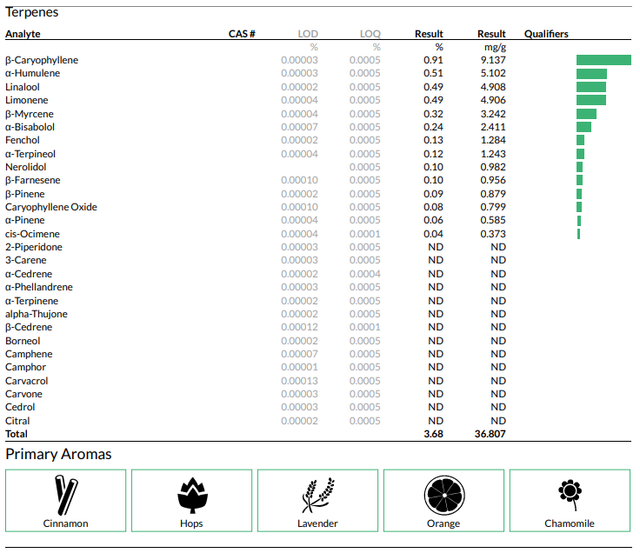The height and width of the screenshot is (553, 640).
Task: Click the CAS # column header
Action: pyautogui.click(x=242, y=34)
